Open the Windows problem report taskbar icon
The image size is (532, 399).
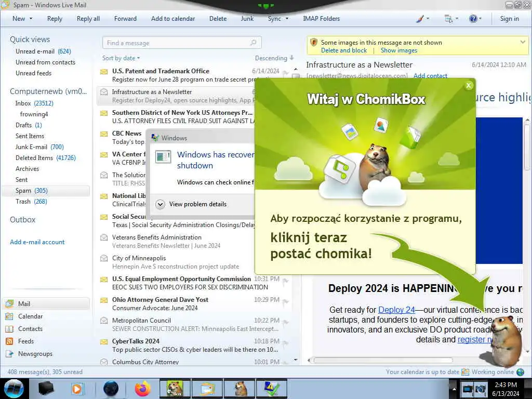(272, 389)
